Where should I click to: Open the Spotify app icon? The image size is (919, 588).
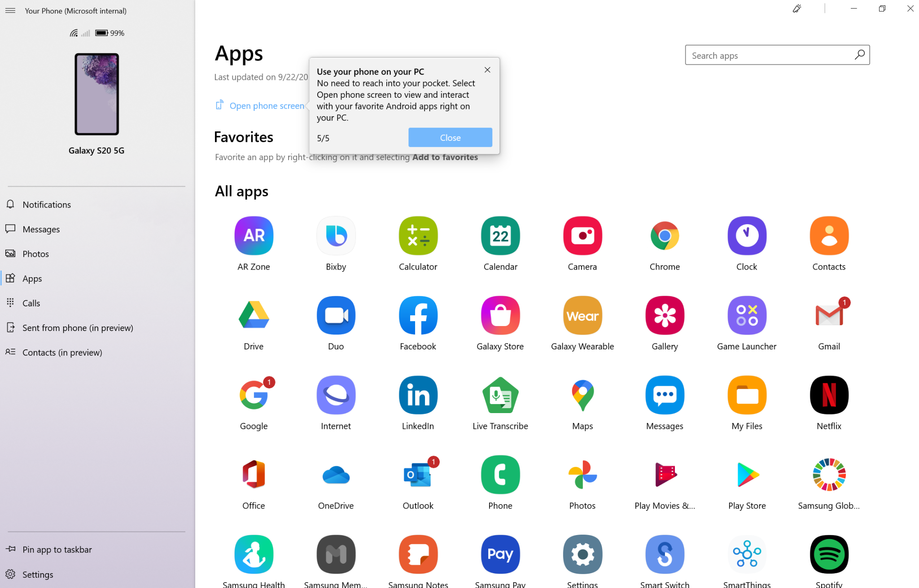point(829,554)
